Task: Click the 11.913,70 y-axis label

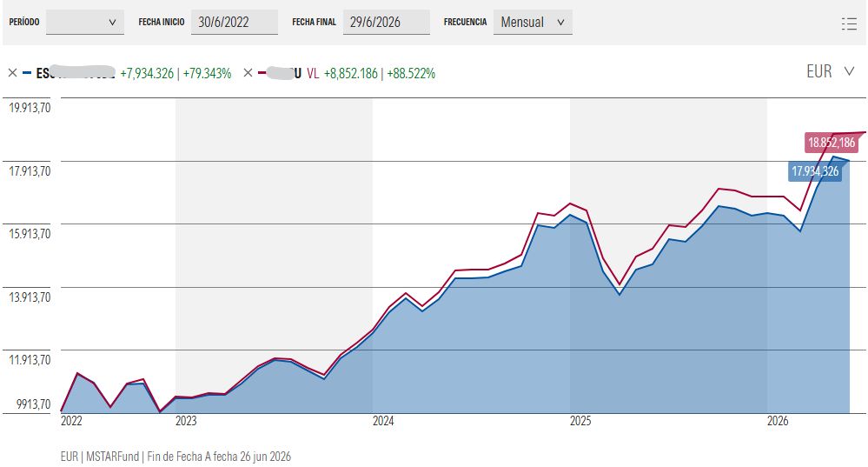Action: click(30, 359)
